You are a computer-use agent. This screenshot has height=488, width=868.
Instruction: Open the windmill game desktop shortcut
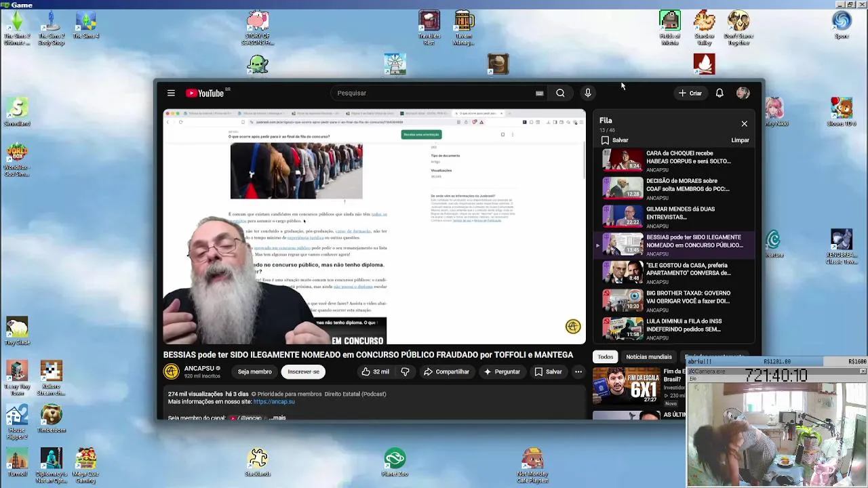point(395,64)
